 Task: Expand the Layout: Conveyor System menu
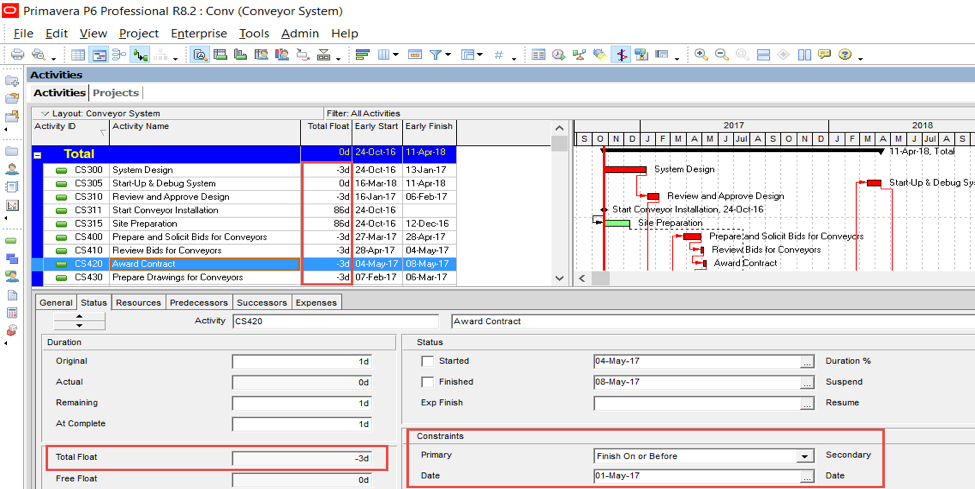click(45, 114)
